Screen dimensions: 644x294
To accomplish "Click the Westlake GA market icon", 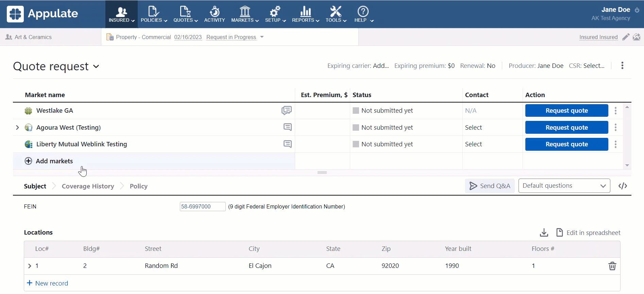I will (x=29, y=111).
